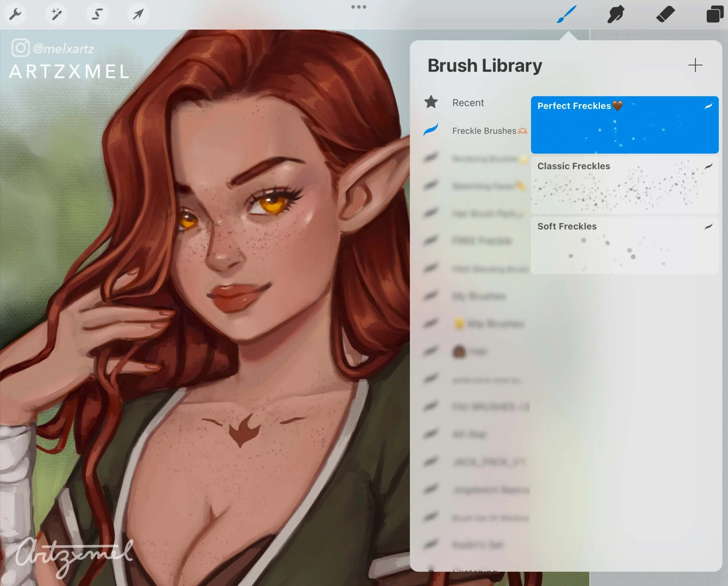Image resolution: width=728 pixels, height=586 pixels.
Task: Activate the Transform arrow tool
Action: coord(138,14)
